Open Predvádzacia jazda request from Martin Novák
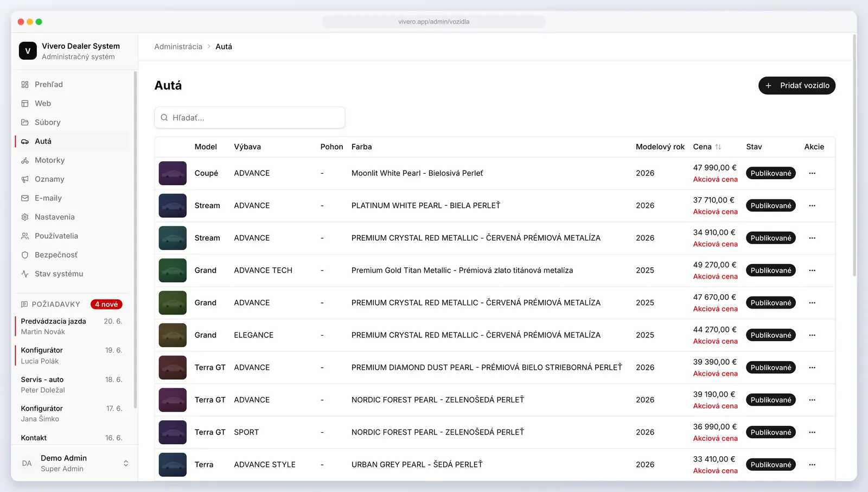Image resolution: width=868 pixels, height=492 pixels. click(x=72, y=326)
